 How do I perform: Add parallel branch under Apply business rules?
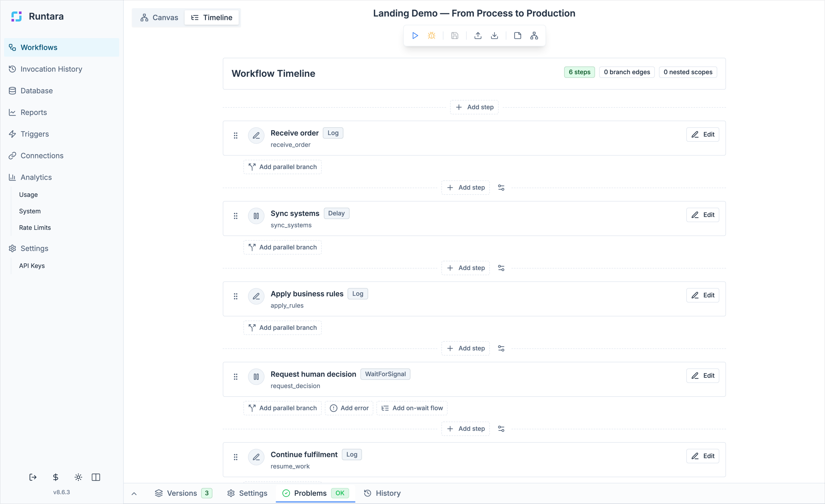(283, 328)
